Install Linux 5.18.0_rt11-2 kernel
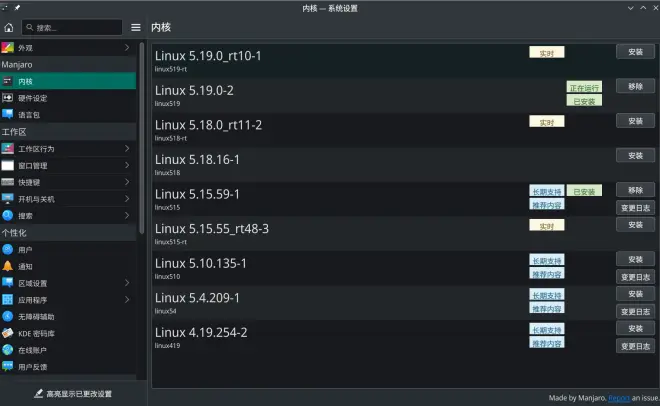660x406 pixels. (635, 121)
